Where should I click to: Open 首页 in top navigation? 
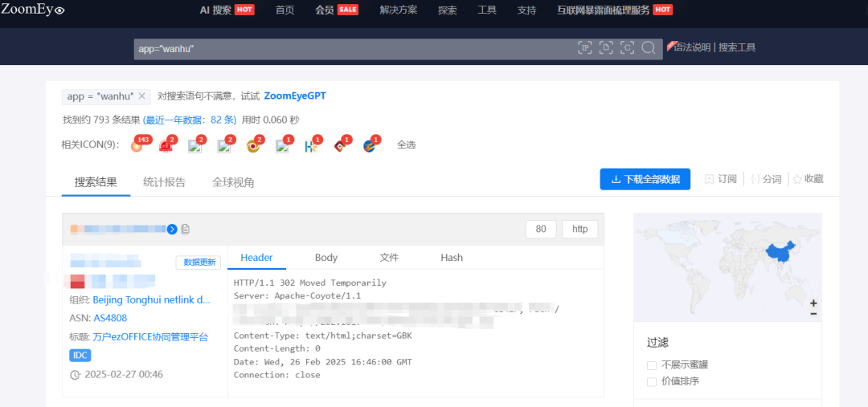pyautogui.click(x=285, y=10)
